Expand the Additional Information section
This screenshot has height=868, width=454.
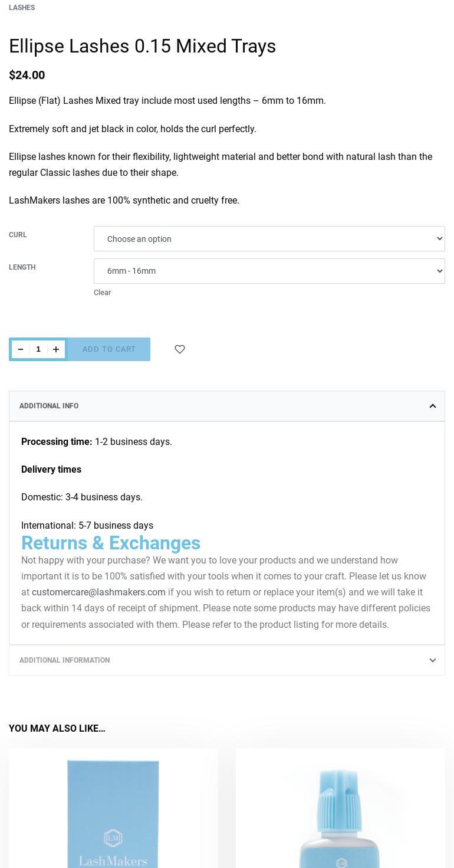click(65, 660)
